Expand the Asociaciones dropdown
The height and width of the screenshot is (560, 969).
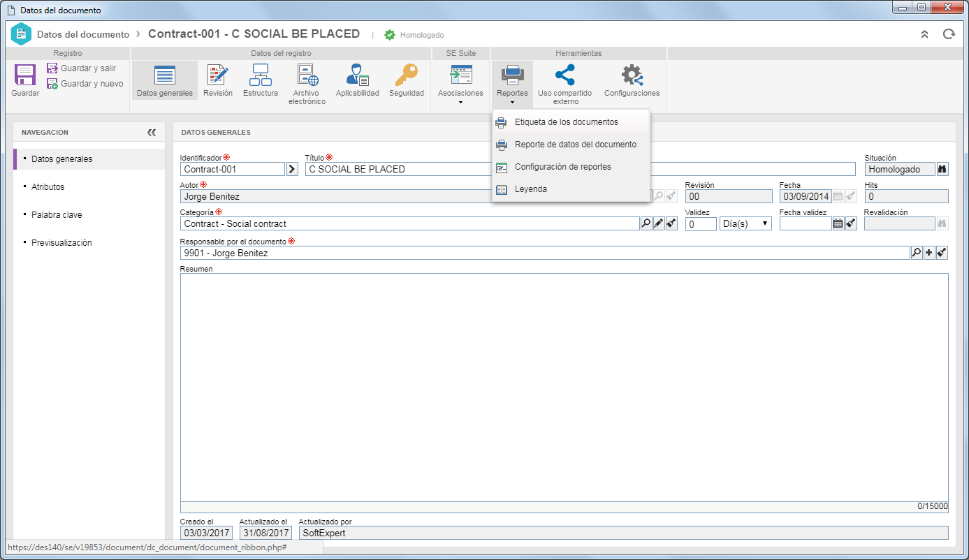tap(460, 84)
